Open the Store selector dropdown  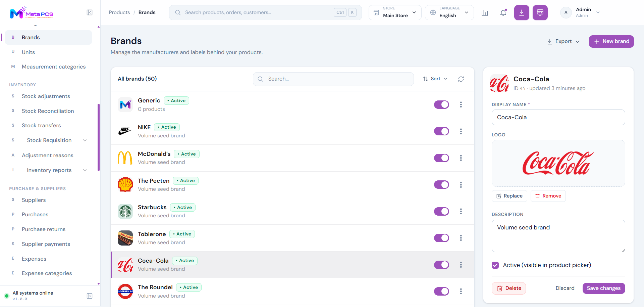pyautogui.click(x=395, y=13)
